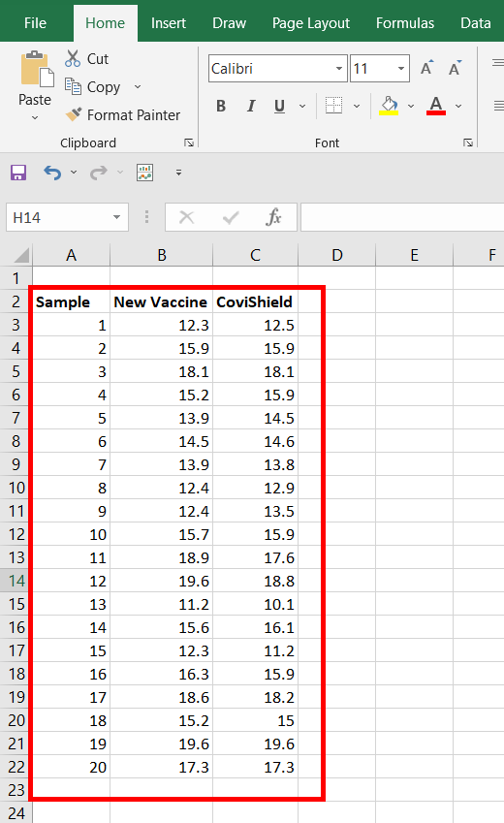
Task: Switch to the Page Layout tab
Action: click(x=311, y=23)
